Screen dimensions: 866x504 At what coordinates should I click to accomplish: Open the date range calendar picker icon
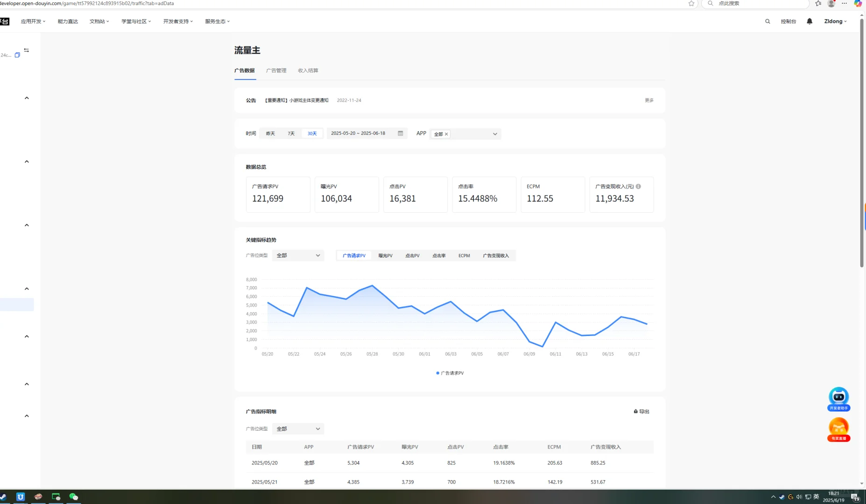[400, 133]
